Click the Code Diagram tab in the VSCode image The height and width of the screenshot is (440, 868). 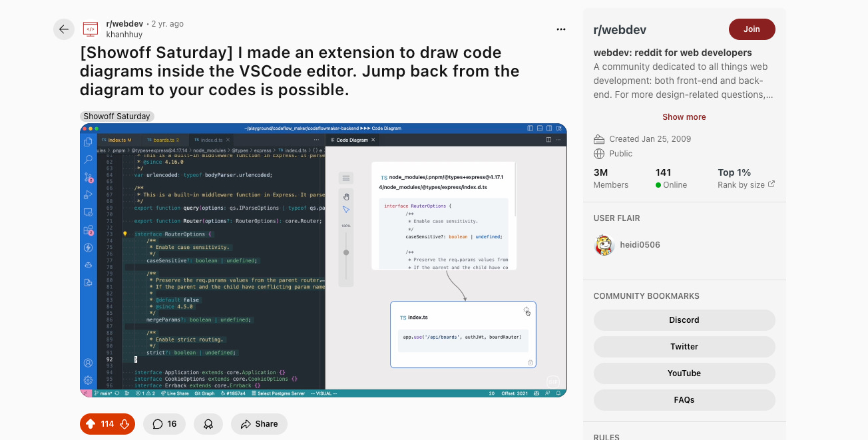click(x=352, y=140)
